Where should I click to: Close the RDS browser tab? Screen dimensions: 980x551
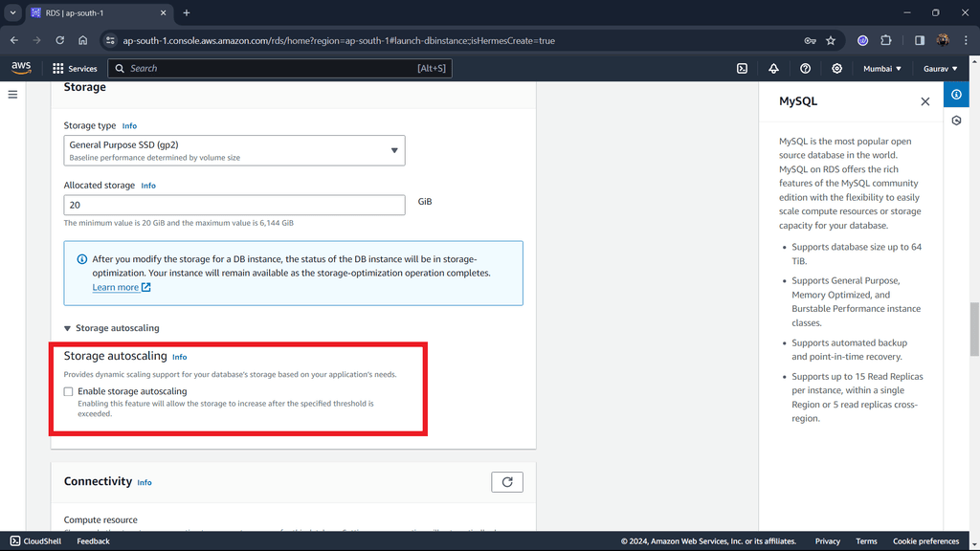pyautogui.click(x=163, y=12)
